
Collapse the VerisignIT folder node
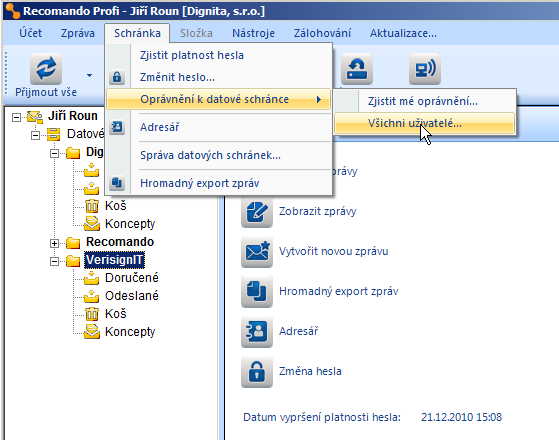click(54, 261)
